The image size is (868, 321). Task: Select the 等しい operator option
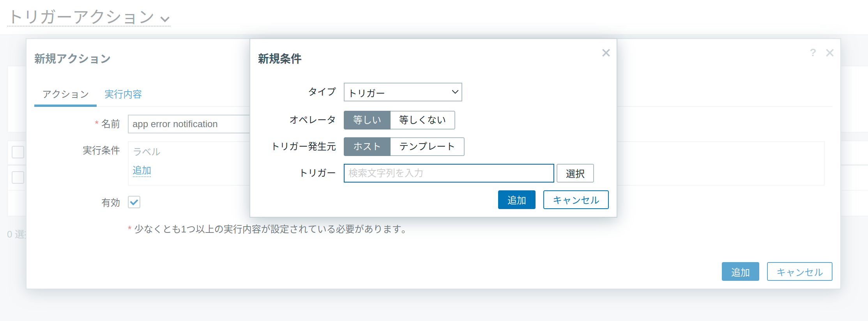point(367,120)
